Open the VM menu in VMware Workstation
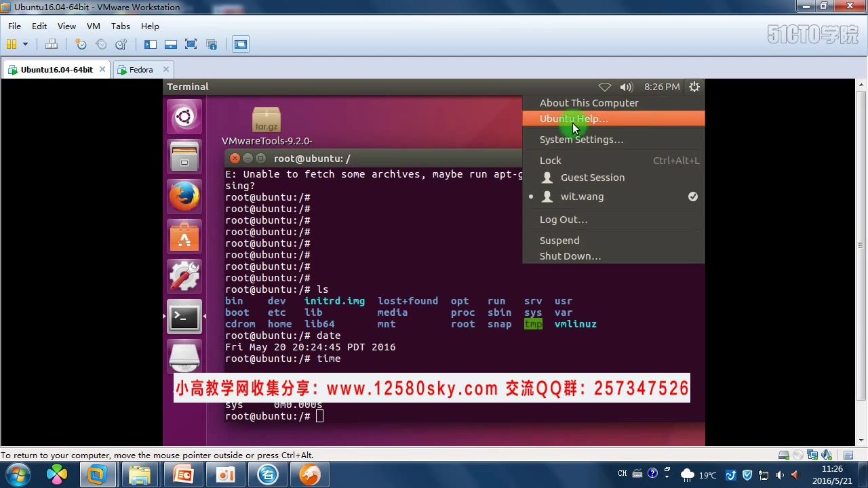Screen dimensions: 868x488 coord(93,26)
